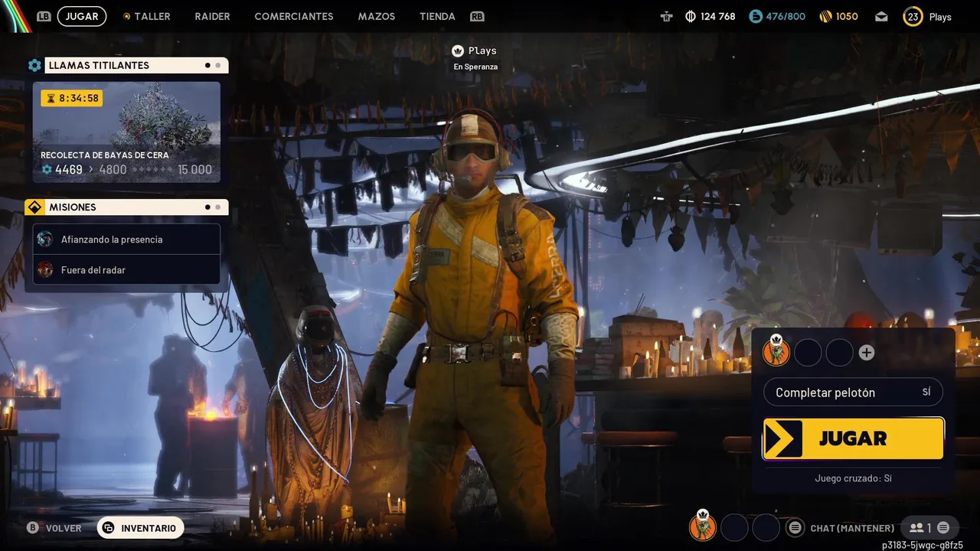Open the R gamepad icon in top bar

pyautogui.click(x=667, y=16)
